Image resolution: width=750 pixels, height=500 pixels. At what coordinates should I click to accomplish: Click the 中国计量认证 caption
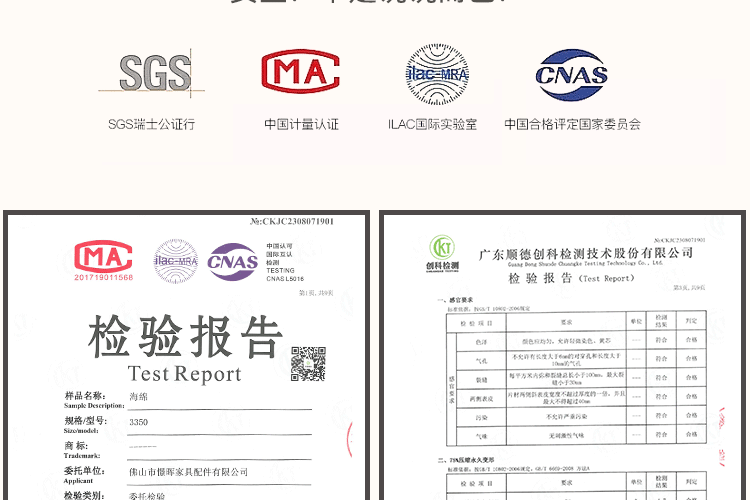click(301, 124)
